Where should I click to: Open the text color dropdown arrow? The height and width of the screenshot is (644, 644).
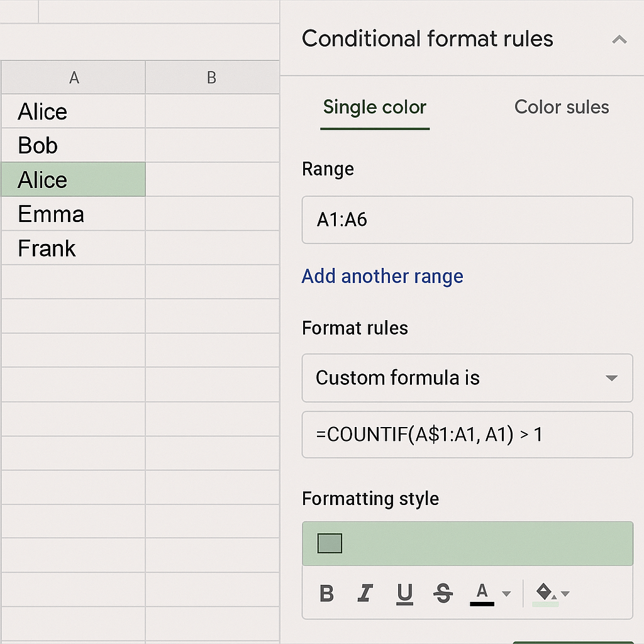click(507, 593)
